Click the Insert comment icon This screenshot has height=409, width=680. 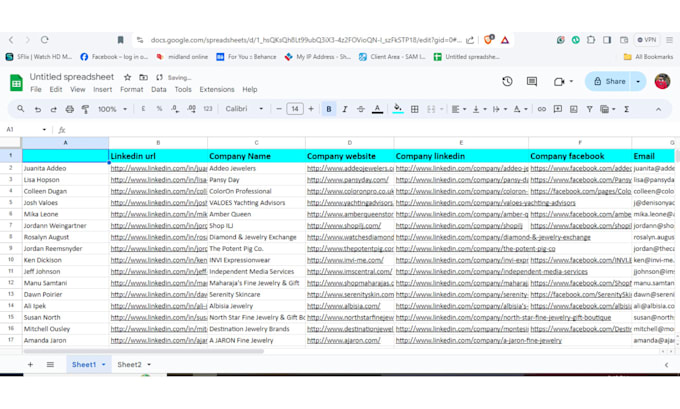[x=558, y=109]
